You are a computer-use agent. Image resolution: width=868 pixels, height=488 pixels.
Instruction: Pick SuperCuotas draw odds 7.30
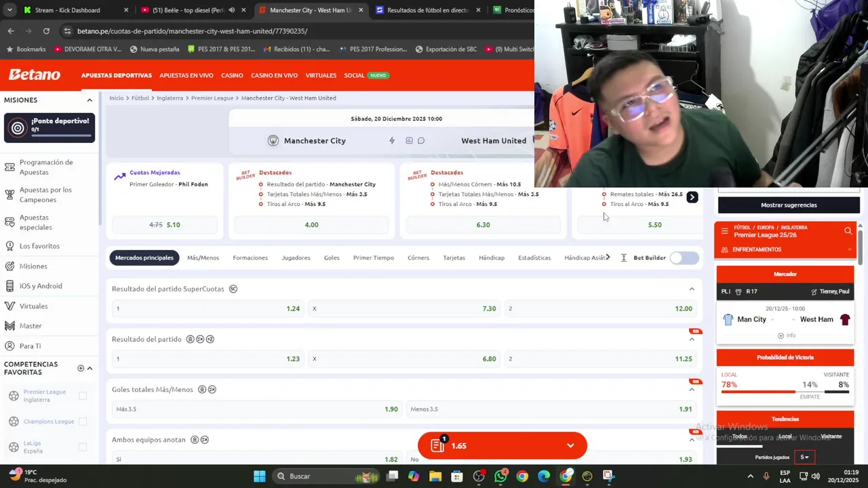(404, 308)
